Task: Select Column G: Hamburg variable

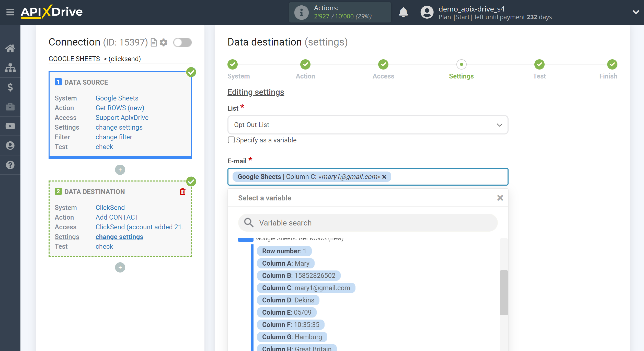Action: (292, 337)
